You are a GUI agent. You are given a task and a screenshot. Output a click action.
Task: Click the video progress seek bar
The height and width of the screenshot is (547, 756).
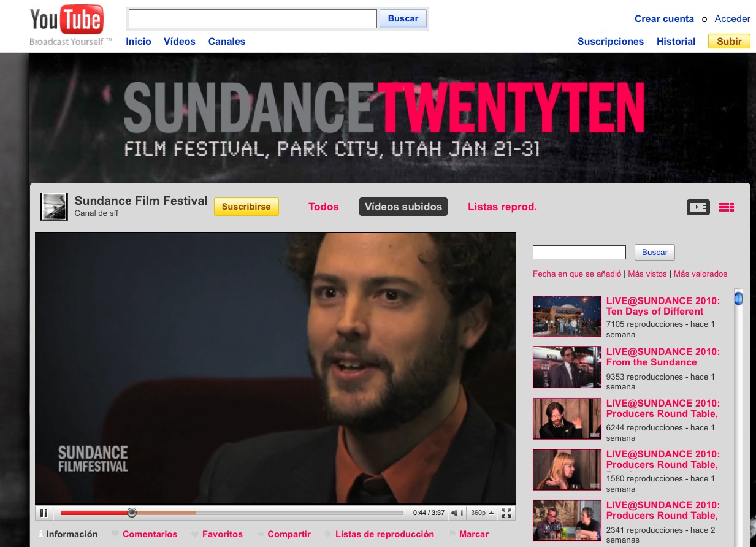click(232, 513)
